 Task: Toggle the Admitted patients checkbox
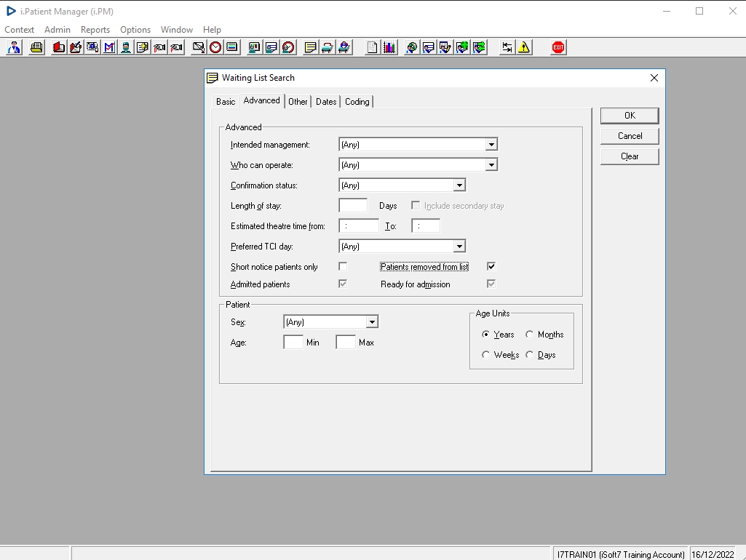coord(343,284)
